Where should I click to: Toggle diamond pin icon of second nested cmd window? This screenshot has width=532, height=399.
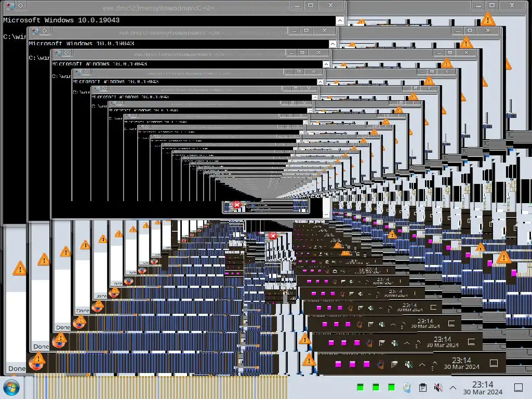point(45,31)
